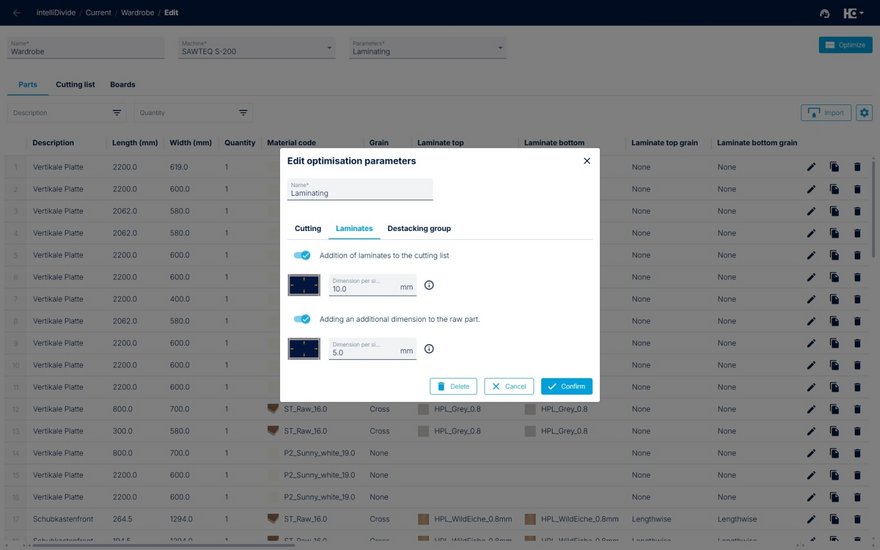Open user account dropdown in top right
The height and width of the screenshot is (550, 880).
852,13
